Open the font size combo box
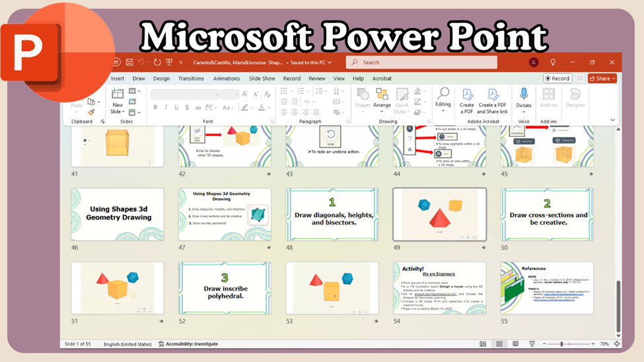 click(x=230, y=94)
